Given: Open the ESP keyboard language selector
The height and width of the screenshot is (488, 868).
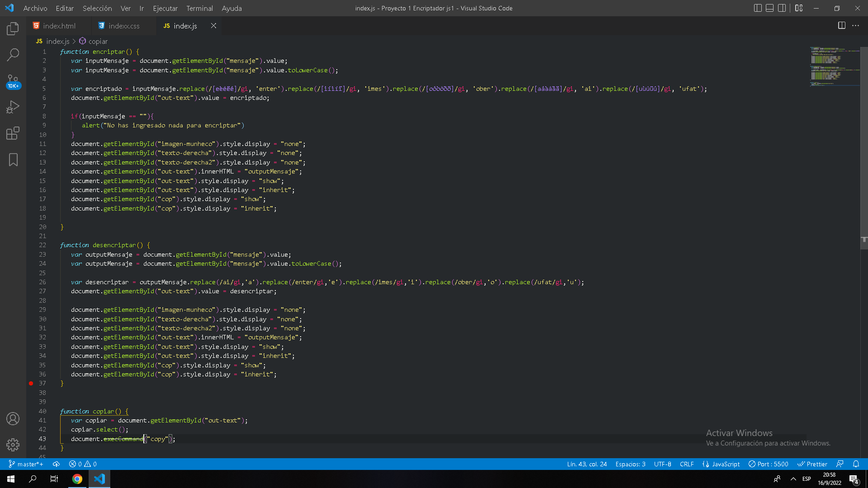Looking at the screenshot, I should (x=807, y=479).
